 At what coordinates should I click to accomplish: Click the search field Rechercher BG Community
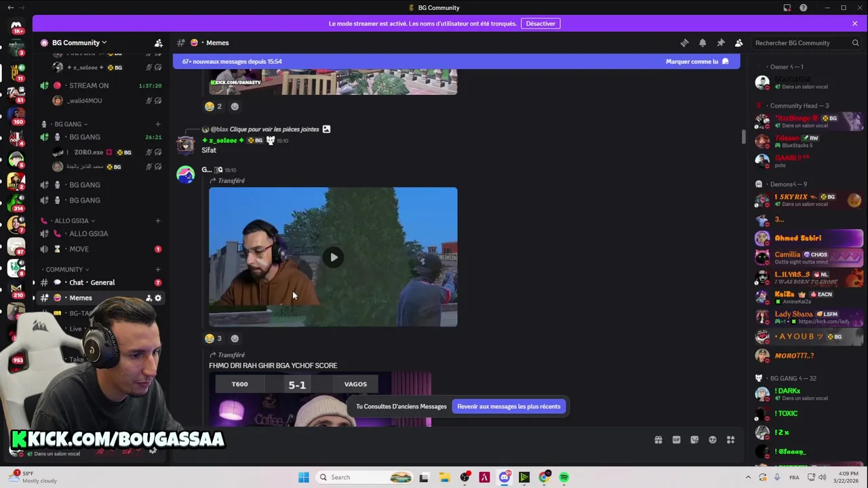coord(807,43)
